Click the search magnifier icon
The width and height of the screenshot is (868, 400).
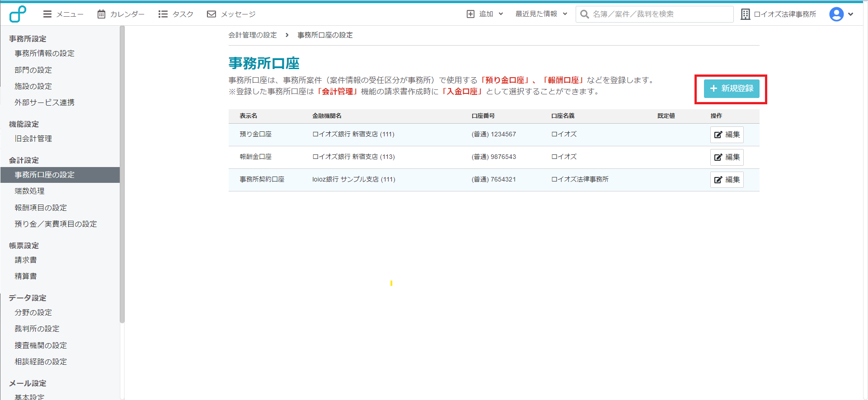[x=584, y=14]
